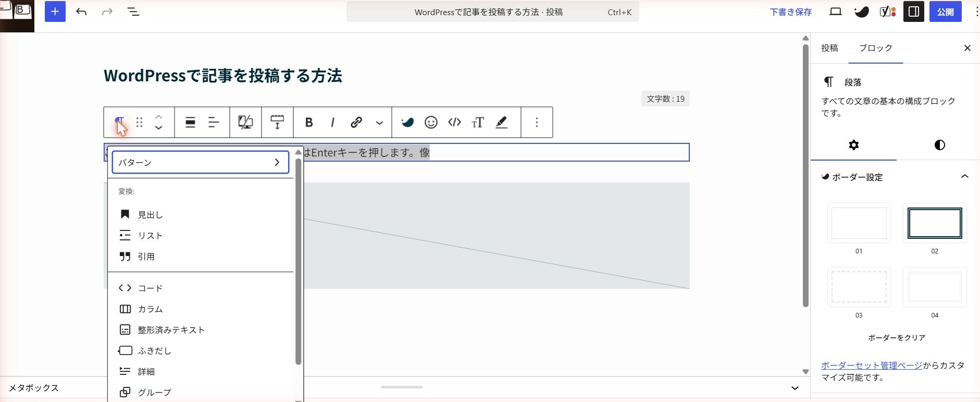Open the Yoast SEO panel icon

(x=888, y=11)
